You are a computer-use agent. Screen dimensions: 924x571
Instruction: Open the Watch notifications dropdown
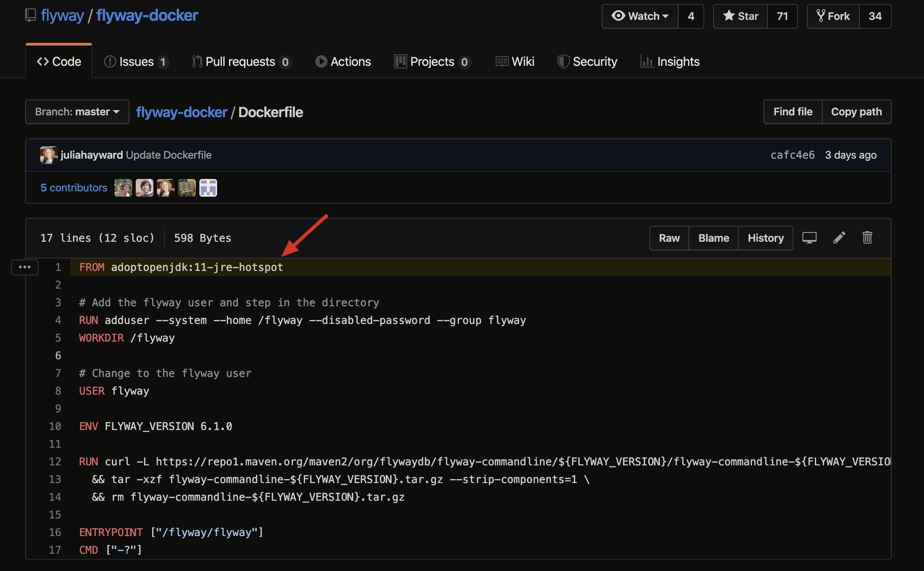pyautogui.click(x=640, y=16)
